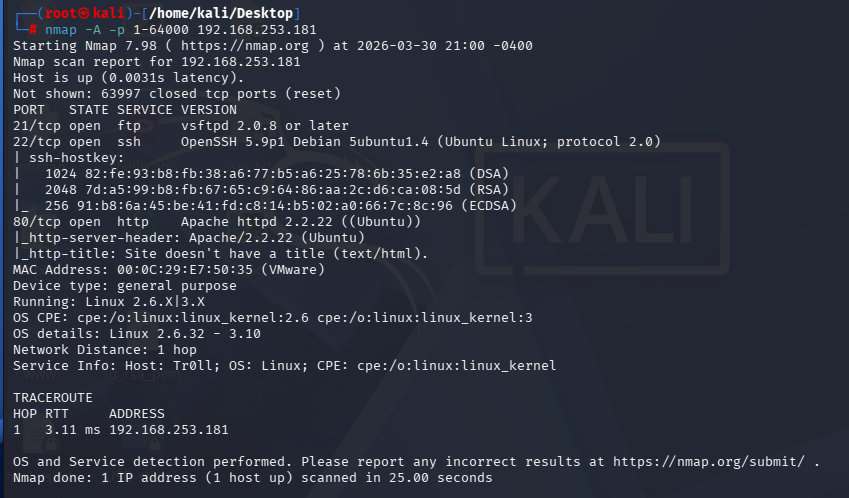Screen dimensions: 849x498
Task: Select the vsftpd 2.0.8 or later version text
Action: pos(264,126)
